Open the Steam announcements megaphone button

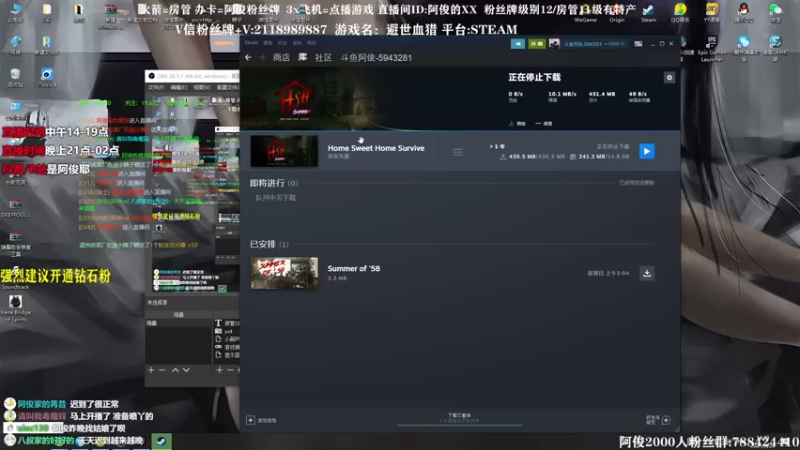pos(517,44)
